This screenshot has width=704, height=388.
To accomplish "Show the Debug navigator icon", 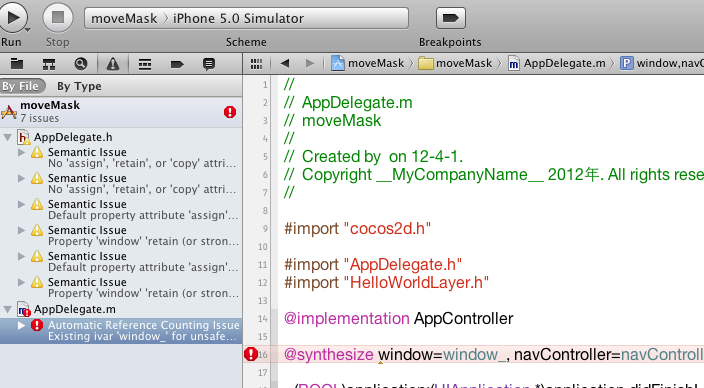I will (x=145, y=64).
